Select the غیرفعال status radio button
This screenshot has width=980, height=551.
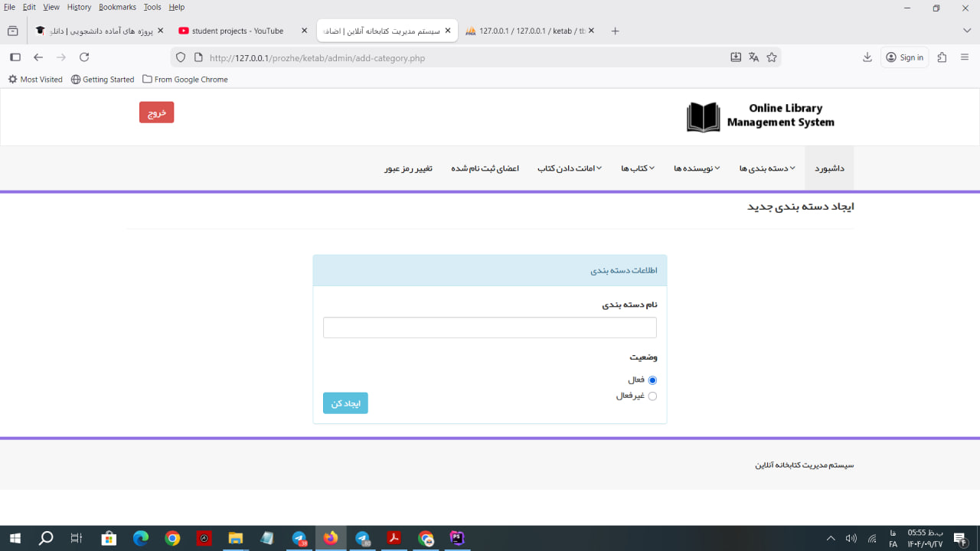(652, 396)
